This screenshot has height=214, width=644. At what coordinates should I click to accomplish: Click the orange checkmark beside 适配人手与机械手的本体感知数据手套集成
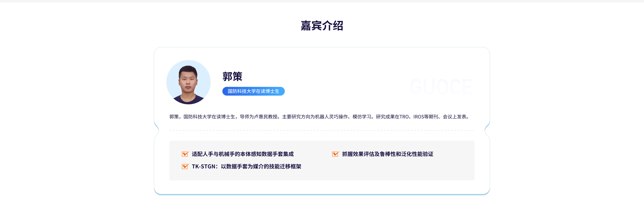(x=185, y=154)
